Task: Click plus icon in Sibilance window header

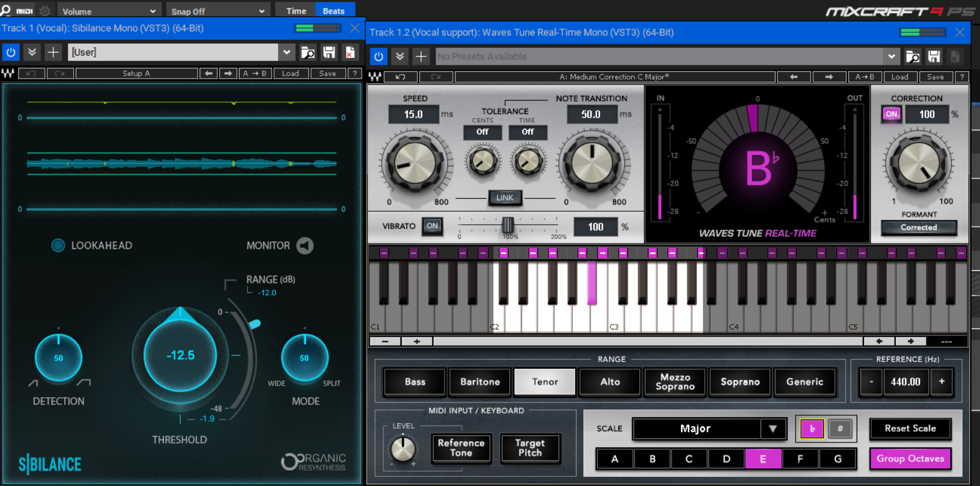Action: 53,52
